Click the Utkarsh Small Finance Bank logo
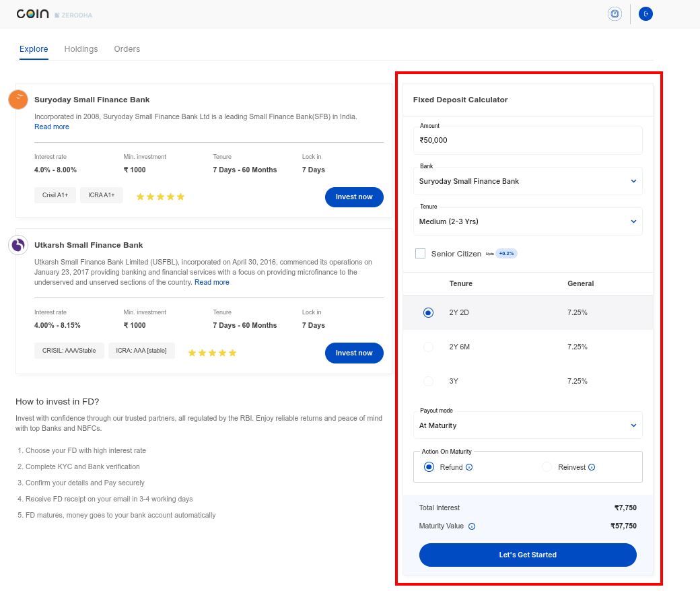 pyautogui.click(x=18, y=245)
